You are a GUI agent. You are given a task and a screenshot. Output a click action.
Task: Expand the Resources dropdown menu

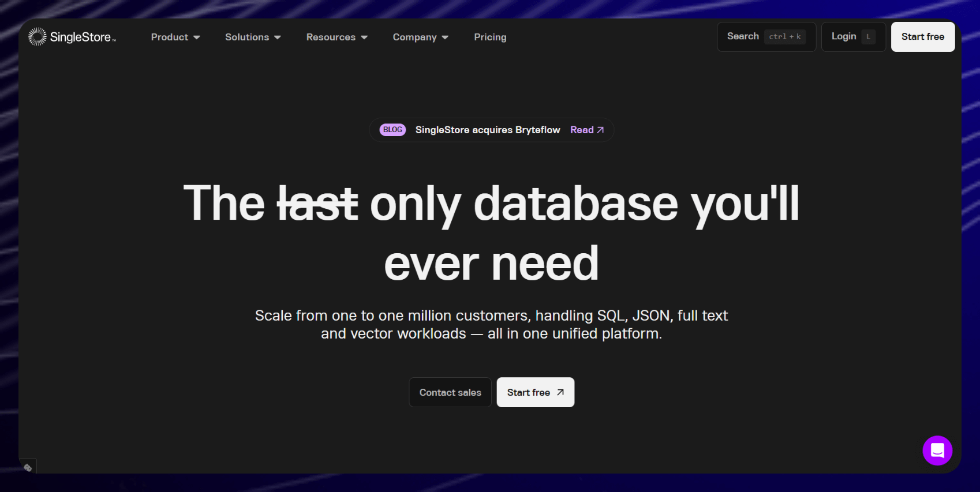click(336, 37)
